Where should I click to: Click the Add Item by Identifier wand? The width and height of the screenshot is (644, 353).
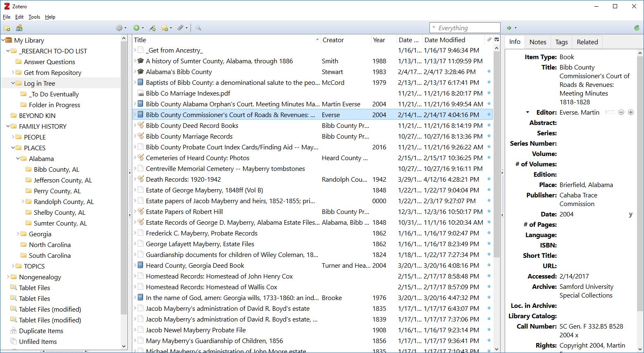coord(153,28)
